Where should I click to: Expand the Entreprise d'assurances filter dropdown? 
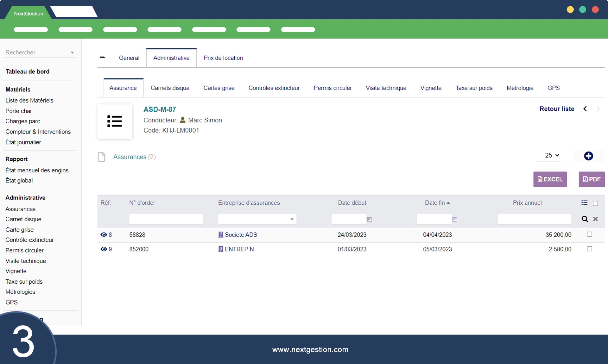click(292, 219)
